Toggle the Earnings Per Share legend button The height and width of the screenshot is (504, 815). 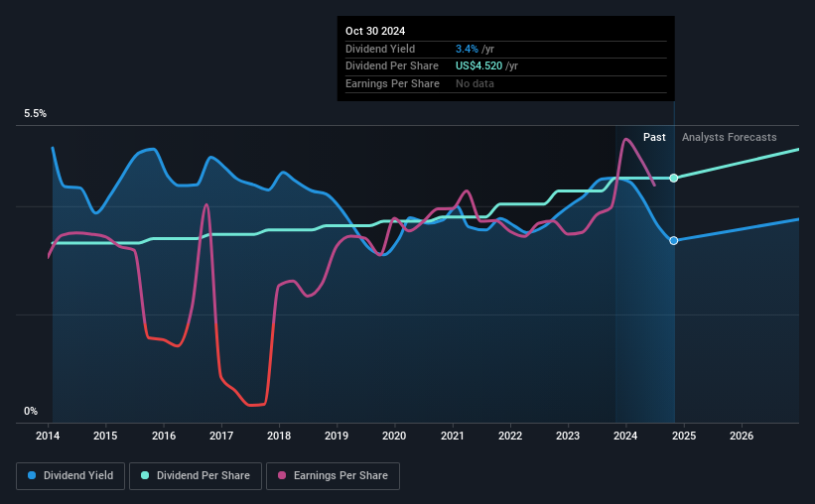333,476
